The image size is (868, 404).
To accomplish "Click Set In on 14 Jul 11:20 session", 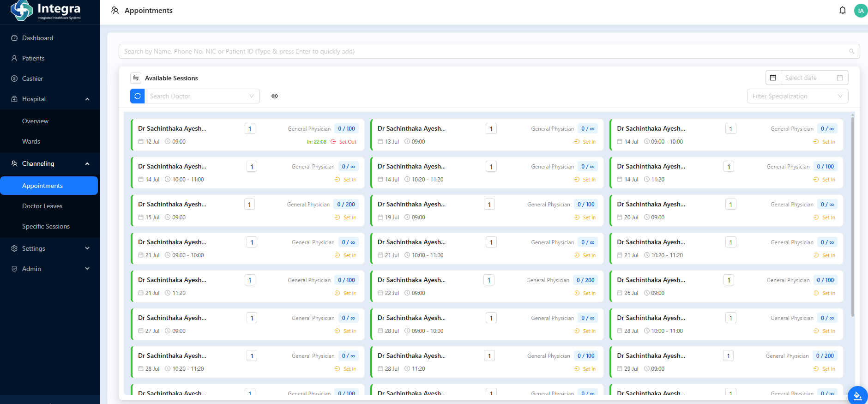I will (x=824, y=180).
